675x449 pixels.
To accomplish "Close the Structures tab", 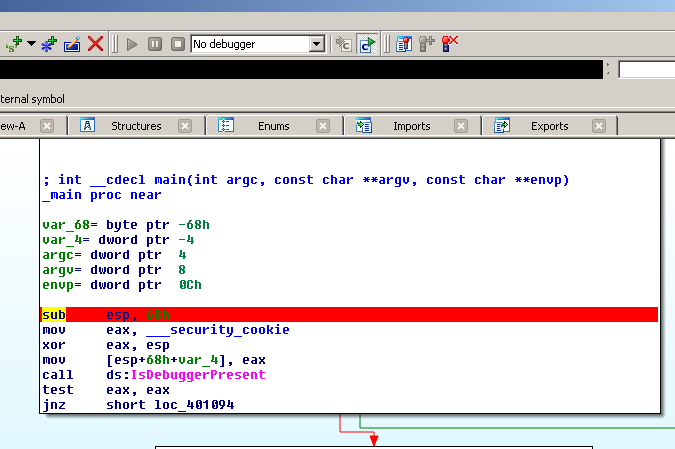I will click(184, 126).
